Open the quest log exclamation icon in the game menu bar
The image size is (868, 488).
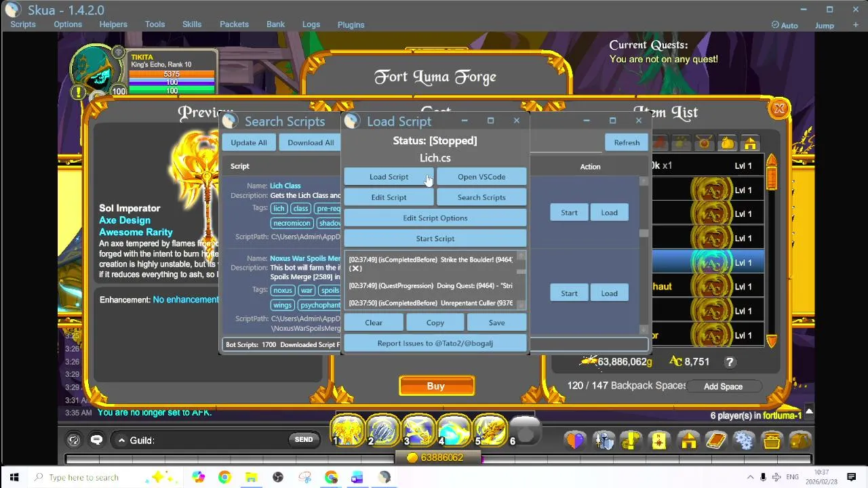pyautogui.click(x=631, y=441)
